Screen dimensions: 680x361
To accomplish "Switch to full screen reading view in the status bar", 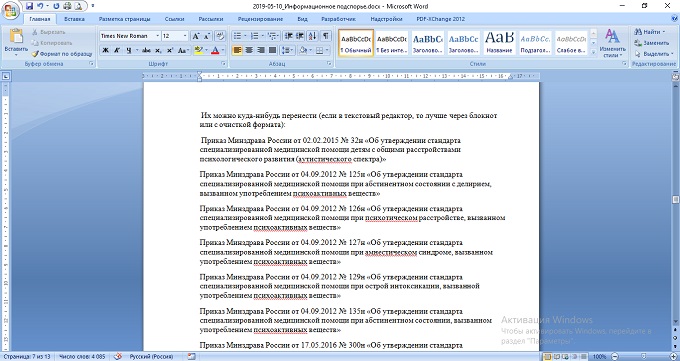I will (557, 356).
